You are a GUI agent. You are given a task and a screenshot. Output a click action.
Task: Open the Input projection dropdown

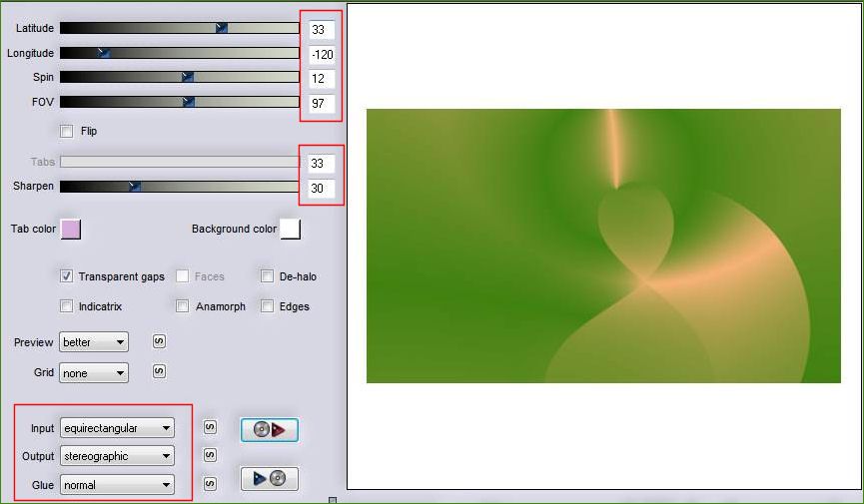(x=117, y=428)
